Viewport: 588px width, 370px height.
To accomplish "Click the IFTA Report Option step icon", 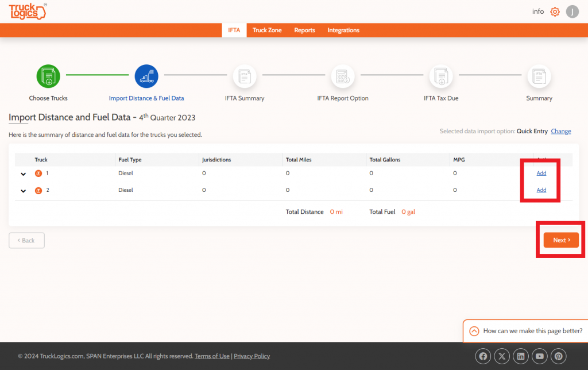I will click(x=343, y=76).
